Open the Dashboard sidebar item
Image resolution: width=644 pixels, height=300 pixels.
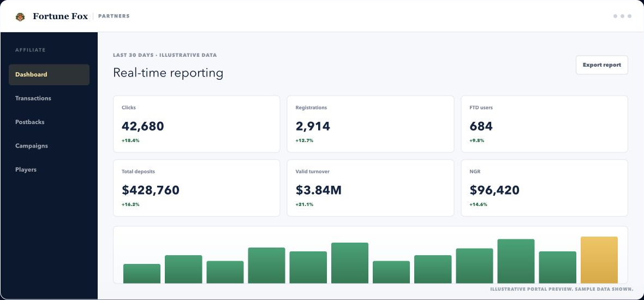point(49,74)
